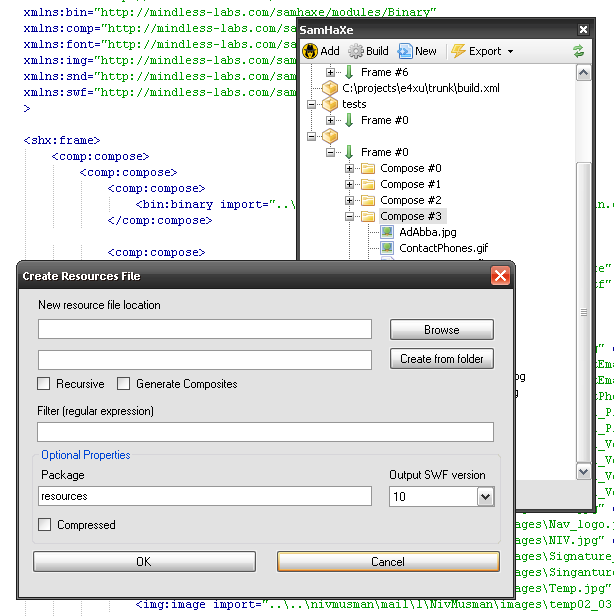Click the Compose #1 folder icon
614x616 pixels.
[368, 184]
